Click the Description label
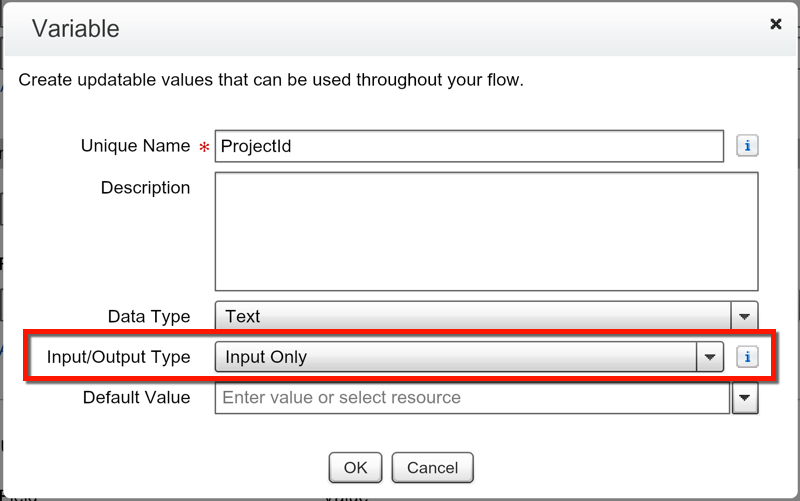The image size is (800, 501). (x=145, y=188)
